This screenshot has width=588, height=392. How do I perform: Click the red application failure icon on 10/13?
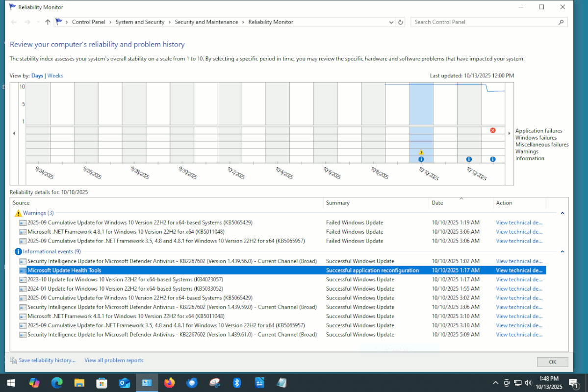[x=493, y=130]
